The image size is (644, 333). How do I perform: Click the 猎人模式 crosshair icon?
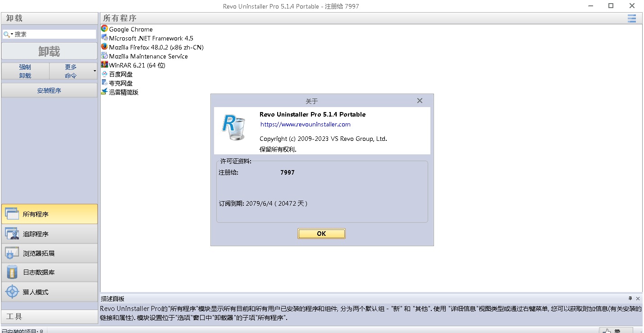pyautogui.click(x=12, y=292)
